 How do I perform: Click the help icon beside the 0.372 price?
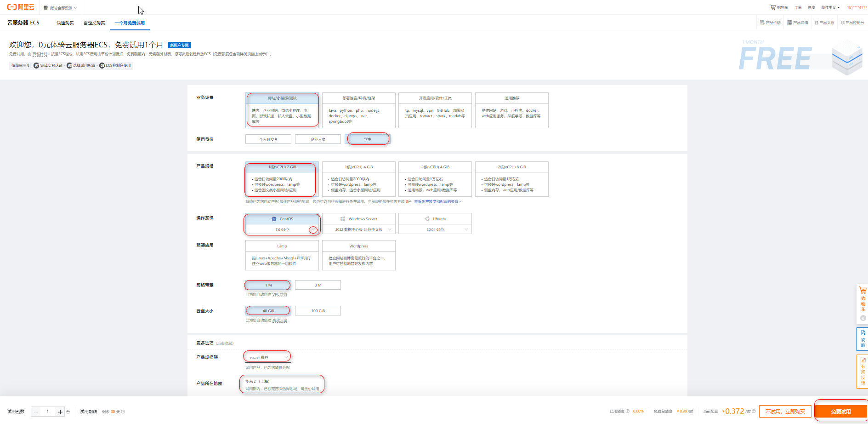pyautogui.click(x=754, y=411)
